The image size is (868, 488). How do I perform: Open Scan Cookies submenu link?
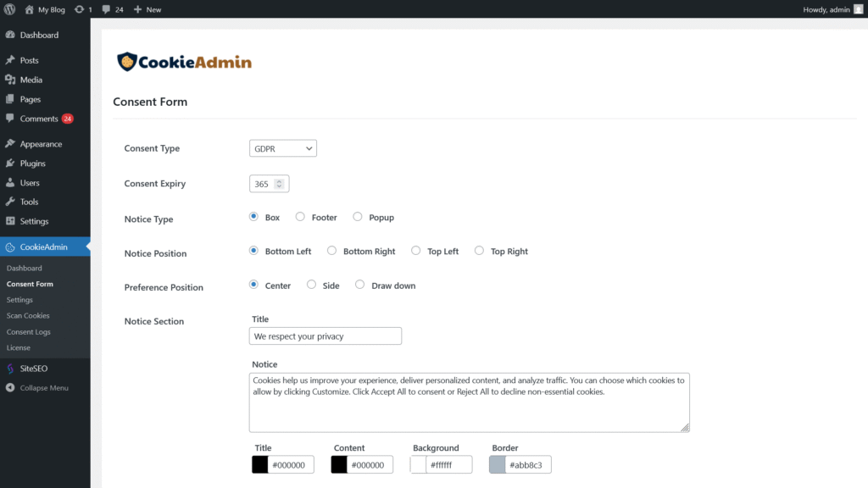coord(28,315)
